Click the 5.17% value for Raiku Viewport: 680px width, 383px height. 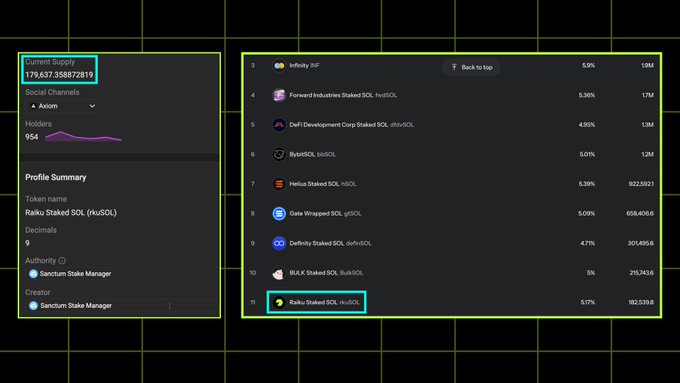click(x=588, y=302)
